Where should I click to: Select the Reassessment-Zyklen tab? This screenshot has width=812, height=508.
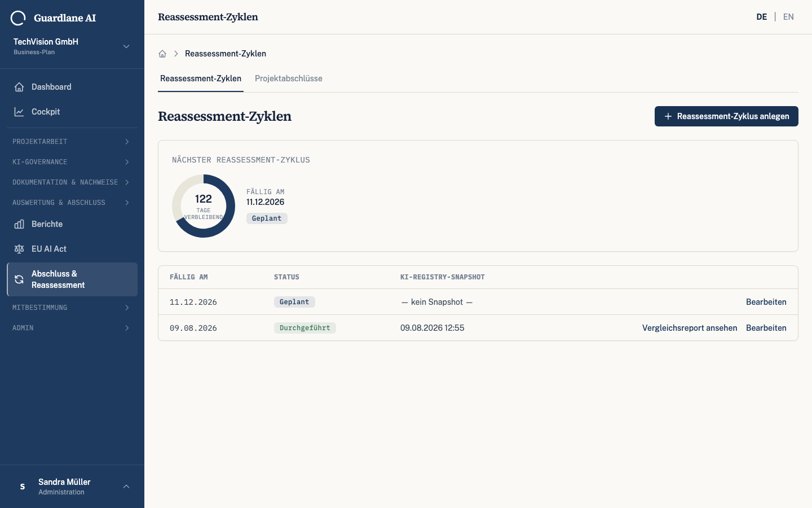[x=201, y=78]
